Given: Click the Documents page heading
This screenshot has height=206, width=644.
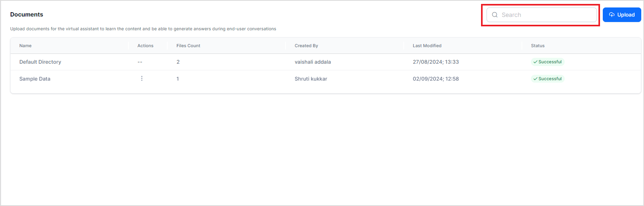Looking at the screenshot, I should coord(27,15).
